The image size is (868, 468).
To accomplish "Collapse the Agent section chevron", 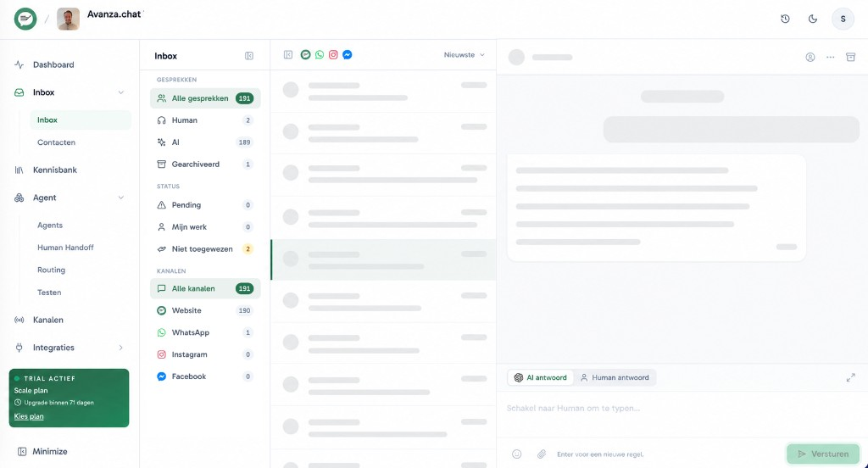I will pyautogui.click(x=120, y=198).
